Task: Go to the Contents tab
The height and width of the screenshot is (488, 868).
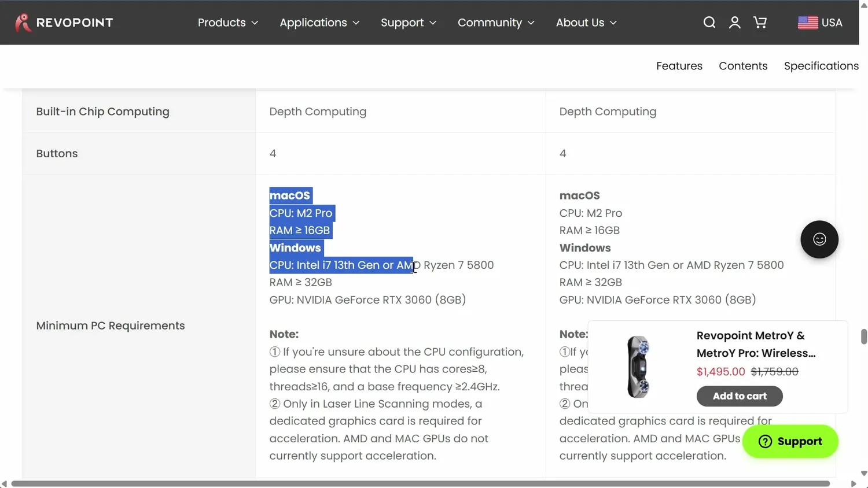Action: pos(743,66)
